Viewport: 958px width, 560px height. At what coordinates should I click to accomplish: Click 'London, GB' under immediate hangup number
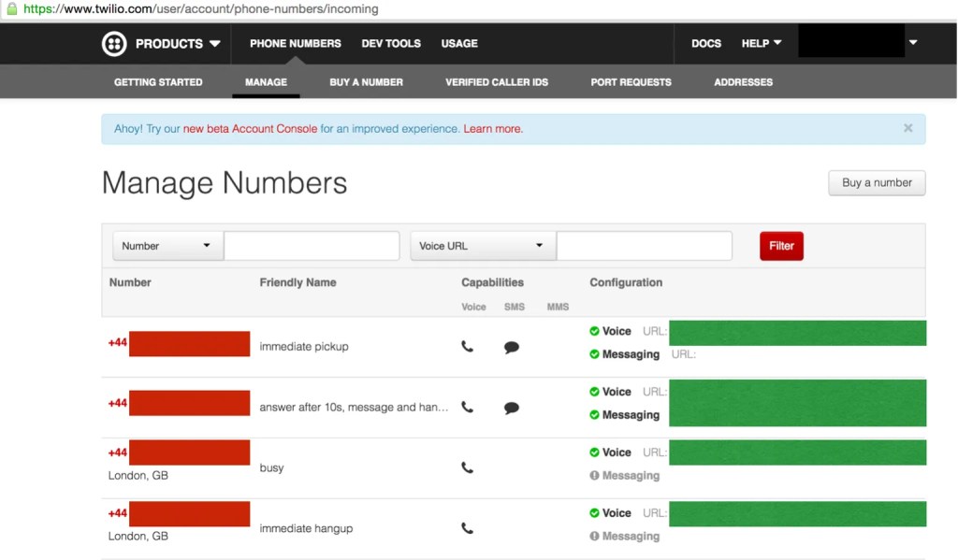coord(138,537)
